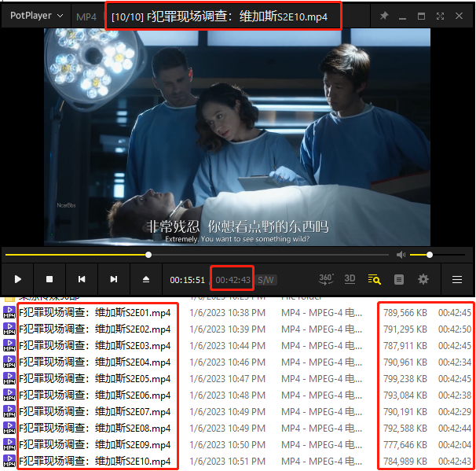Click date 1/6/2023 10:51 PM cell
Screen dimensions: 476x471
click(x=227, y=462)
